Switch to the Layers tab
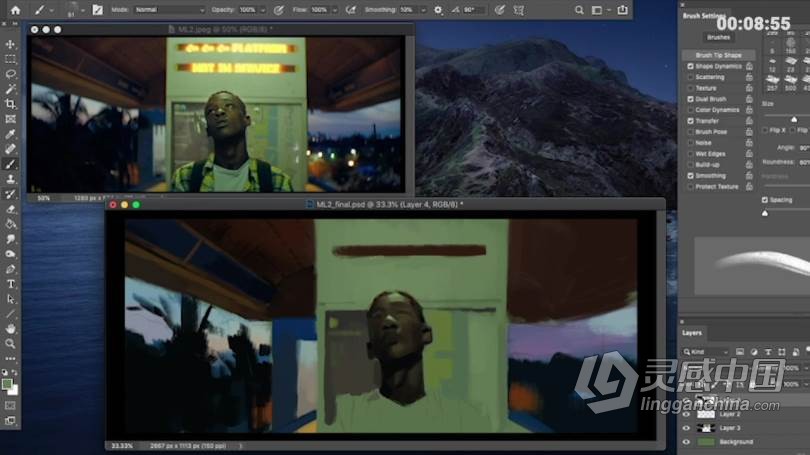 (692, 333)
